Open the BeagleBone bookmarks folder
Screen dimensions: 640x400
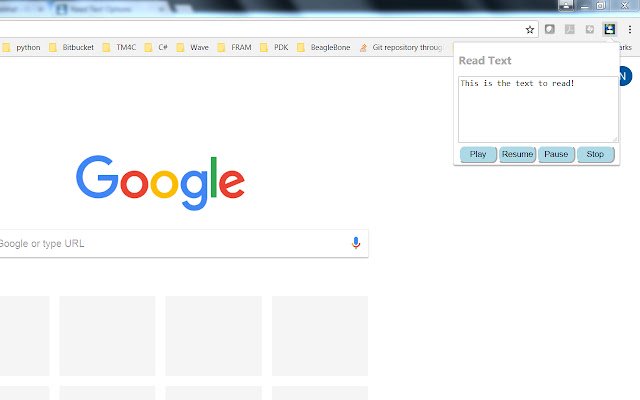click(323, 47)
